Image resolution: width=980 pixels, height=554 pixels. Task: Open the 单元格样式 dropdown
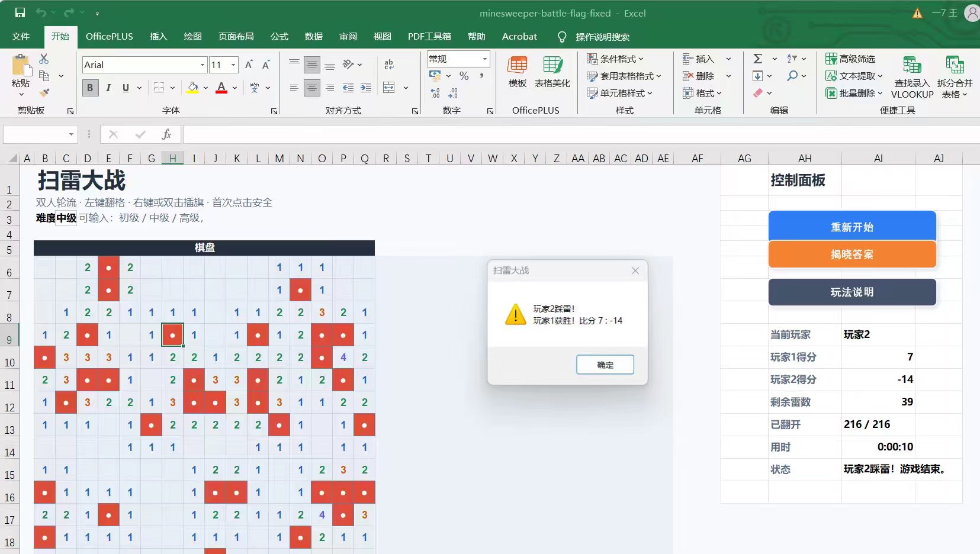coord(619,93)
